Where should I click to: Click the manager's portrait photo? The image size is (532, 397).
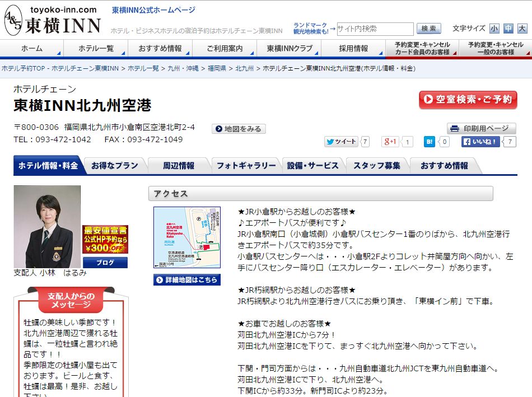tap(47, 227)
